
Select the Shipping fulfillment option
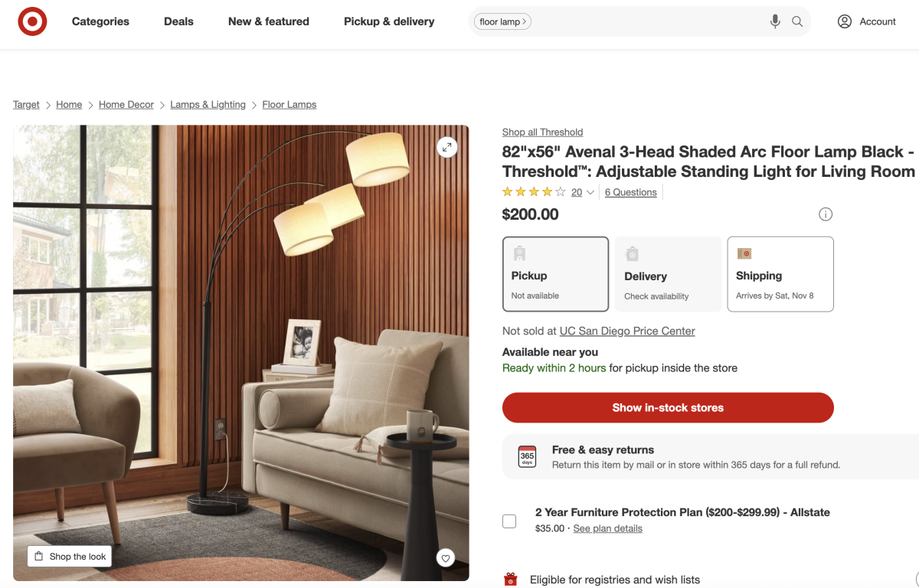pyautogui.click(x=780, y=274)
